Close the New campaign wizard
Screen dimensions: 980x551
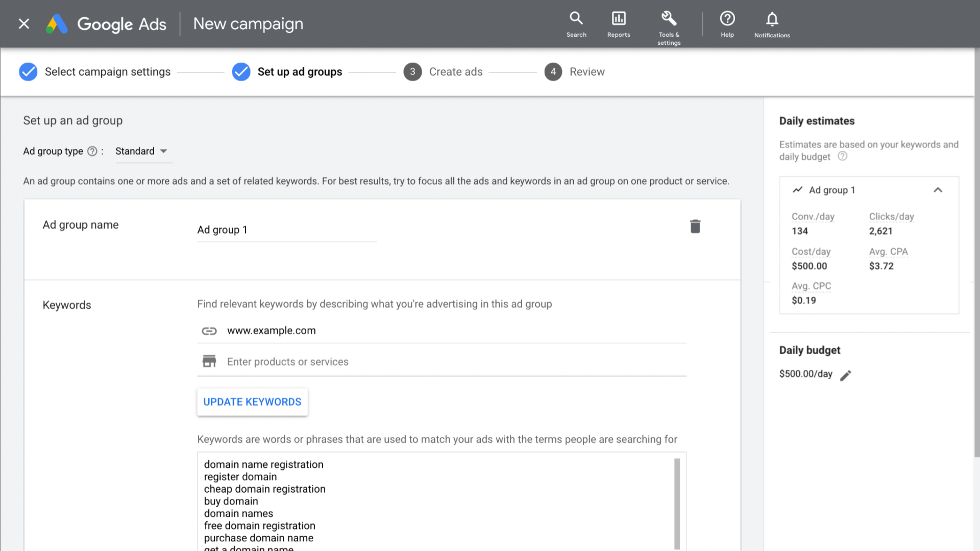(24, 24)
